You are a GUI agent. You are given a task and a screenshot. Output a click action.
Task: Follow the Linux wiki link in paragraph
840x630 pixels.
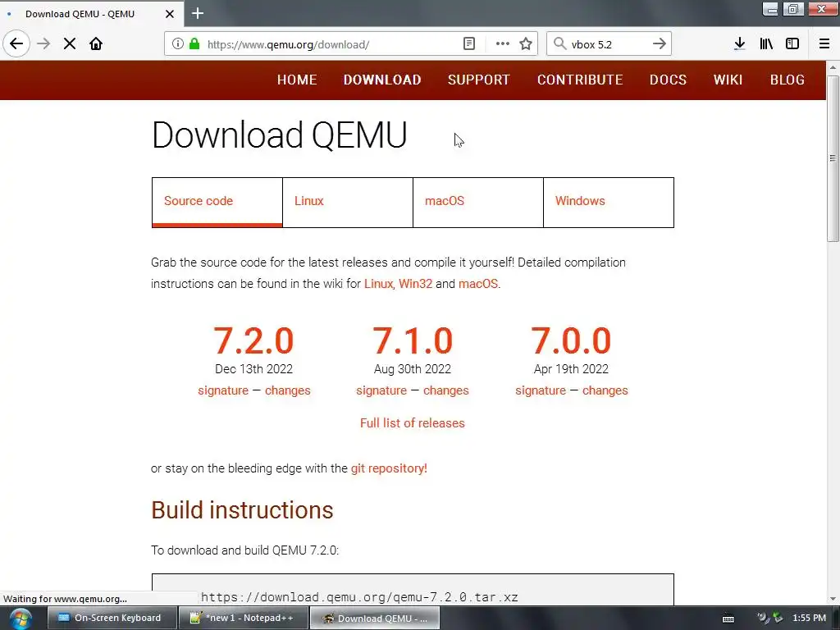[x=379, y=284]
